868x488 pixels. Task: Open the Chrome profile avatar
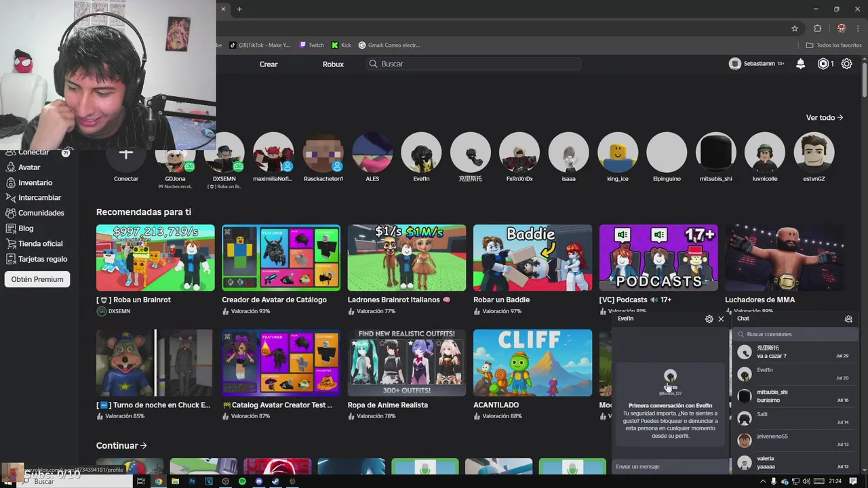(842, 28)
